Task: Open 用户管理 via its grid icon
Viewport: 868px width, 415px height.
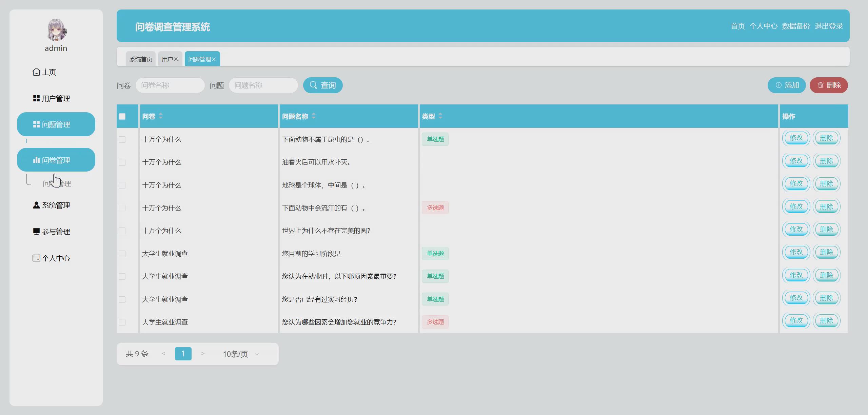Action: (36, 98)
